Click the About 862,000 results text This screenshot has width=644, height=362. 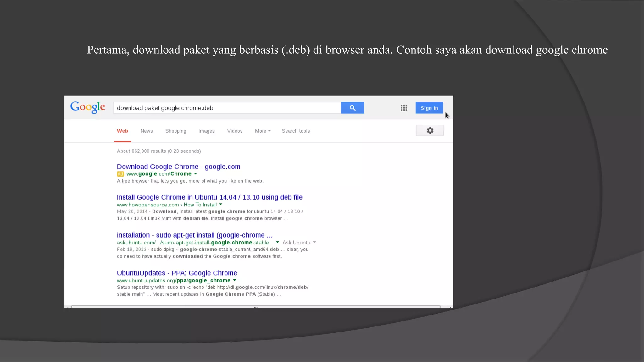[x=159, y=151]
